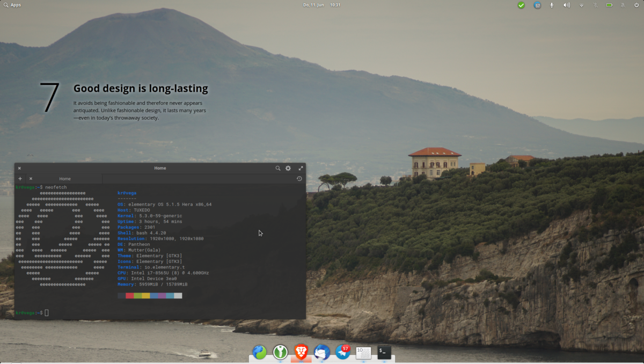This screenshot has height=364, width=644.
Task: Open Terminal settings gear menu
Action: 288,168
